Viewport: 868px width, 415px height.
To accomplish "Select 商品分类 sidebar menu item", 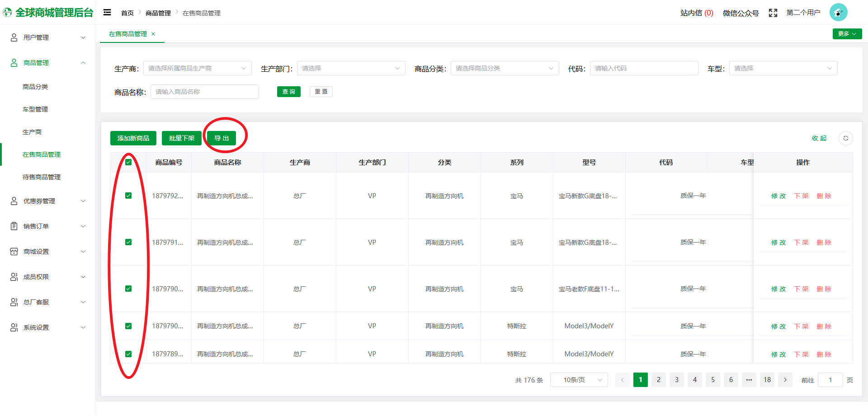I will pos(35,87).
